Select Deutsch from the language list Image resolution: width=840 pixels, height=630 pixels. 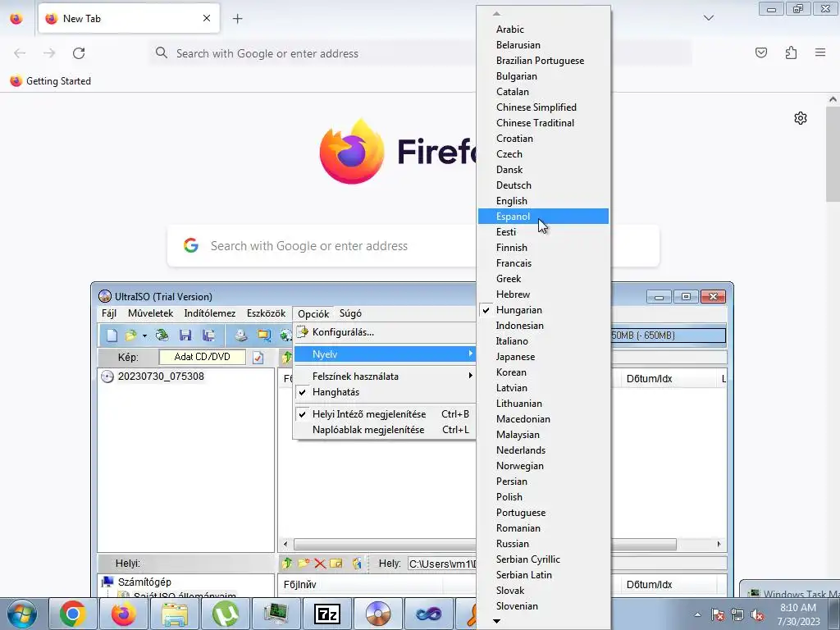543,185
